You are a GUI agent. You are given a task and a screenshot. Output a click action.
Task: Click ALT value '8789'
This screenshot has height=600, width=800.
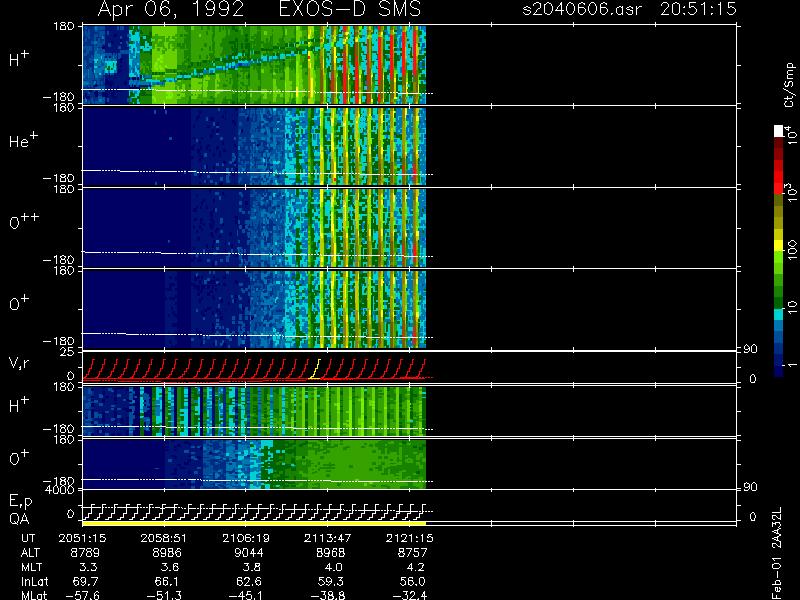coord(85,553)
